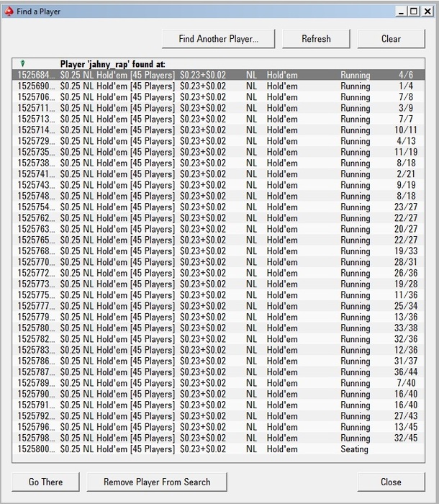Select tournament row 1525772
Viewport: 439px width, 504px height.
click(219, 273)
